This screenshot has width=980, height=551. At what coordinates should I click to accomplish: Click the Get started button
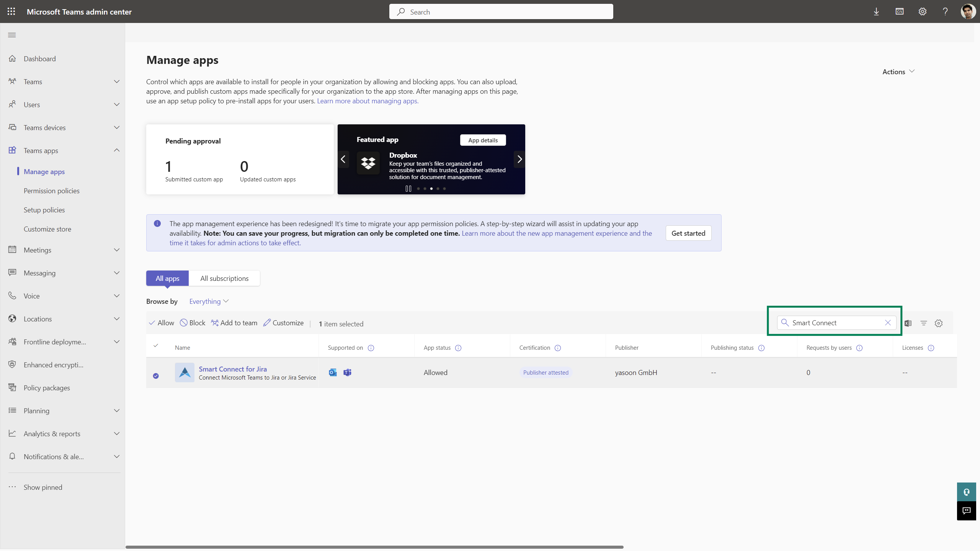pos(688,233)
